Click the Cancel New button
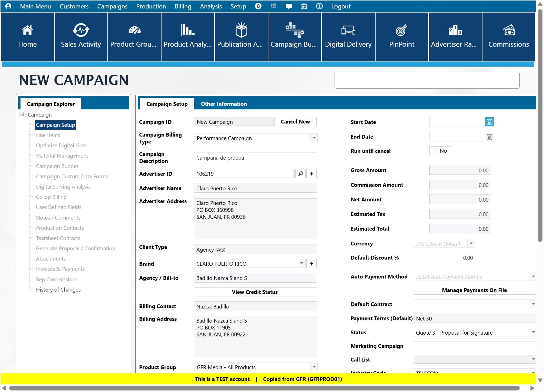 295,122
